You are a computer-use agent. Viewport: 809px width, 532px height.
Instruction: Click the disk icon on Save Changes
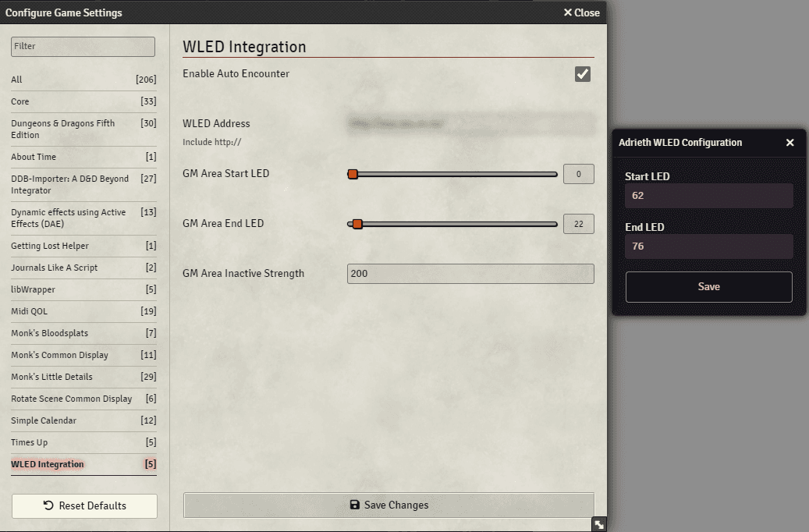click(x=354, y=505)
